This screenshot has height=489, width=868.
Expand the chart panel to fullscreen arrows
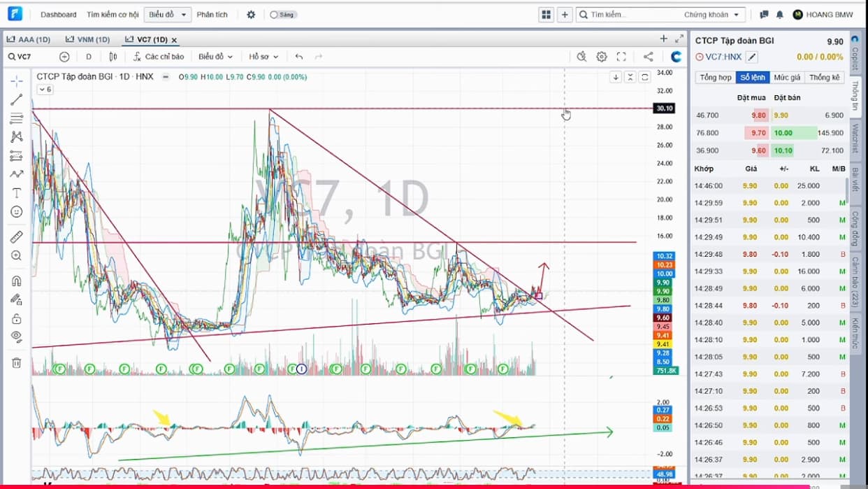pyautogui.click(x=679, y=39)
